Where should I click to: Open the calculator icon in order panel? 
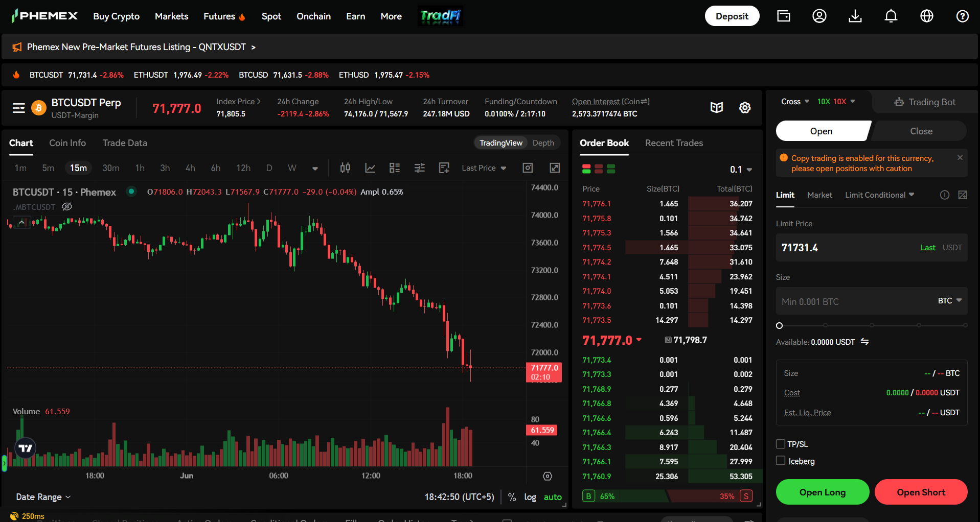click(x=963, y=195)
